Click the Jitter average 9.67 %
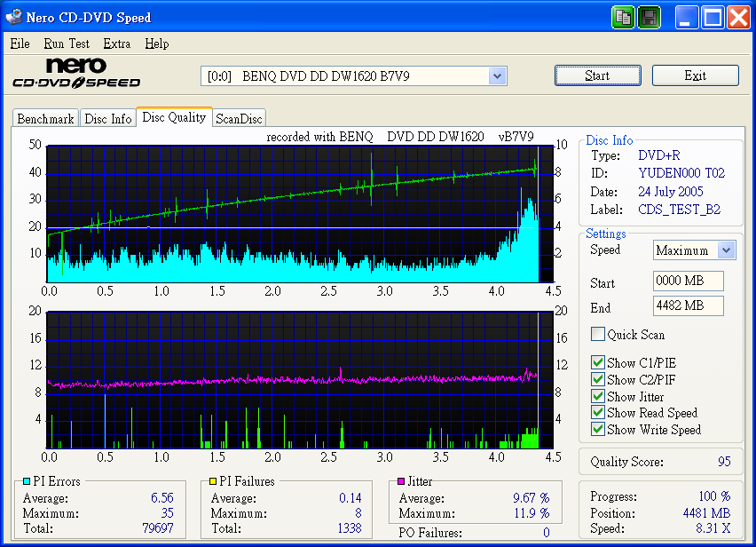The image size is (756, 547). point(532,498)
